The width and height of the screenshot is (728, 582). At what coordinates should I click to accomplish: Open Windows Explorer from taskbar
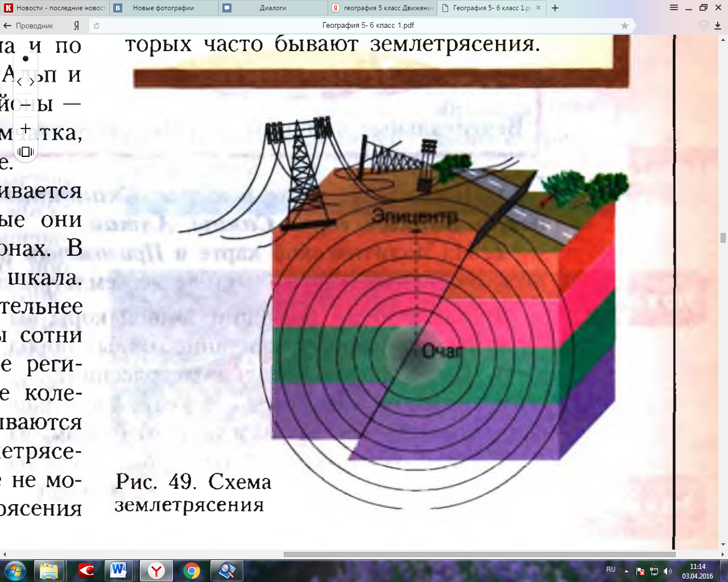(49, 571)
